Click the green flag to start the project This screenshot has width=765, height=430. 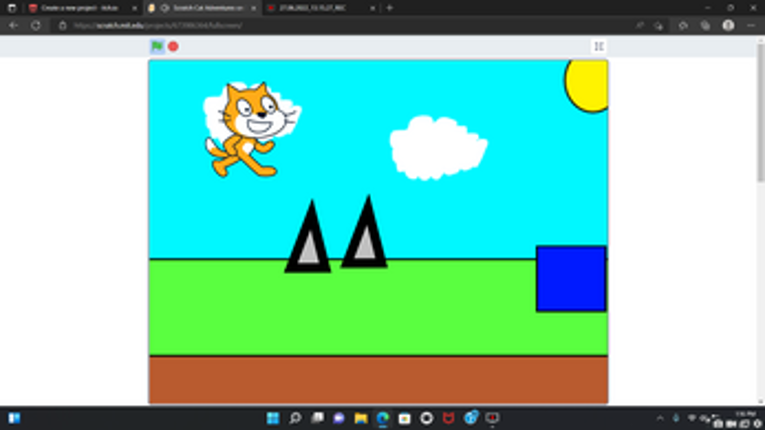tap(157, 46)
